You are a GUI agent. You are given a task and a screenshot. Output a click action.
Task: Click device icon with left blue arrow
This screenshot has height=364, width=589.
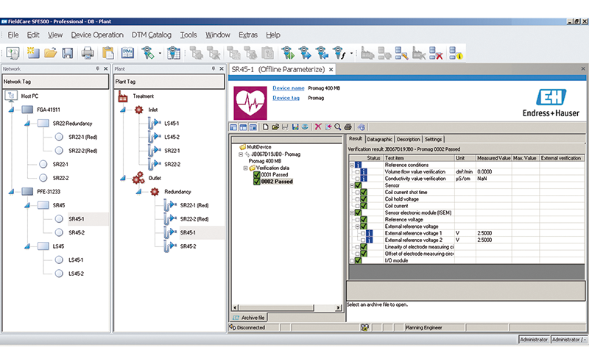click(x=322, y=53)
